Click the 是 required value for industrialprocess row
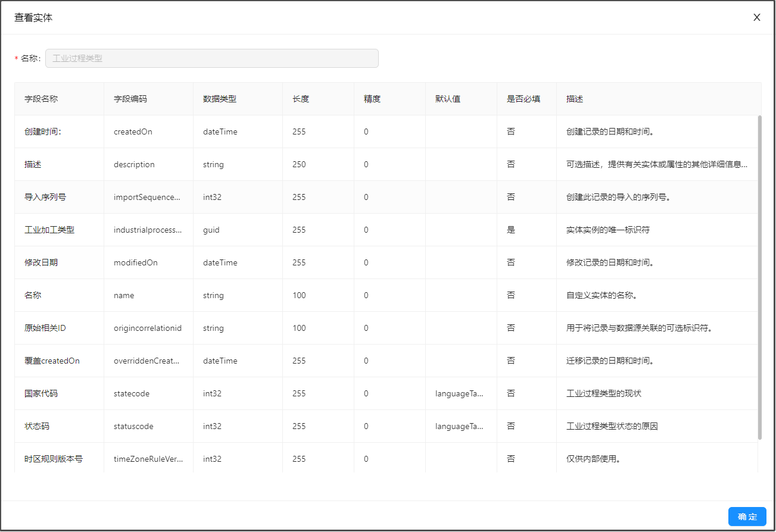The image size is (776, 532). point(511,230)
